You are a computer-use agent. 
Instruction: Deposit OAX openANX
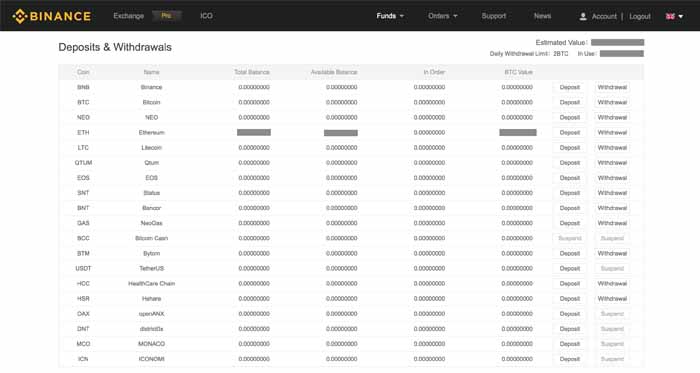(570, 314)
